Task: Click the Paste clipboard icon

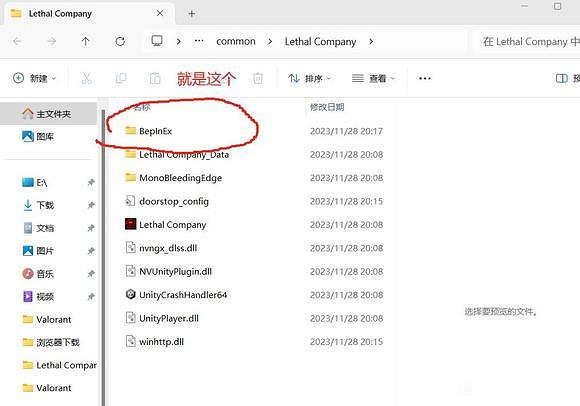Action: point(155,78)
